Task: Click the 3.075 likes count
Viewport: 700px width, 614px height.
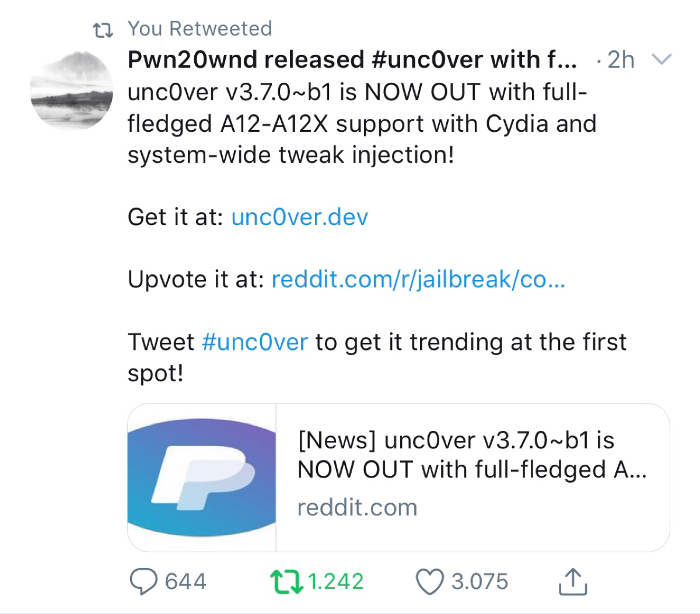Action: [480, 581]
